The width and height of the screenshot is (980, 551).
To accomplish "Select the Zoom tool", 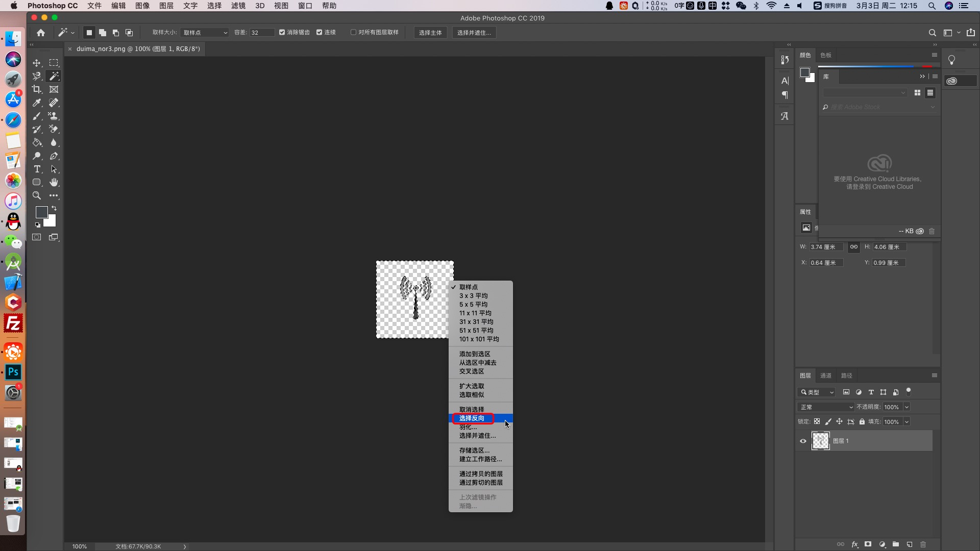I will (37, 195).
